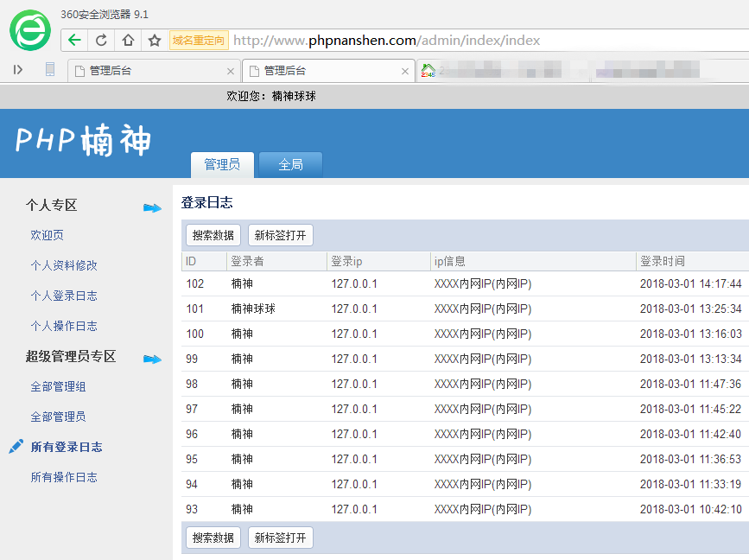Click the bottom 新标签打开 button

click(281, 538)
